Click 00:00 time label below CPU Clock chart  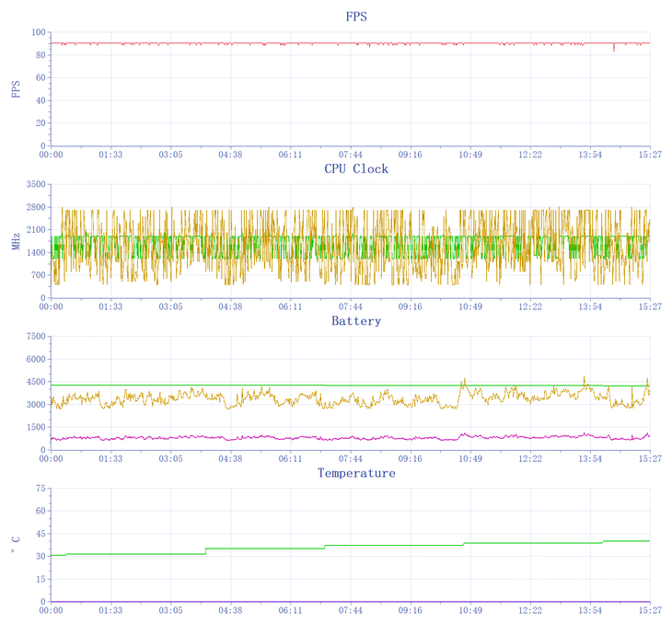[51, 306]
